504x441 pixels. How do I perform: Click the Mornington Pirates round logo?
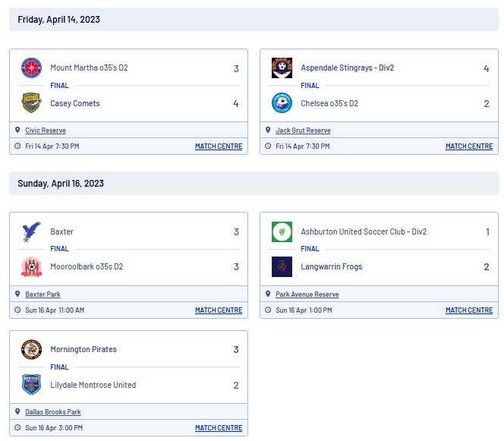(31, 349)
